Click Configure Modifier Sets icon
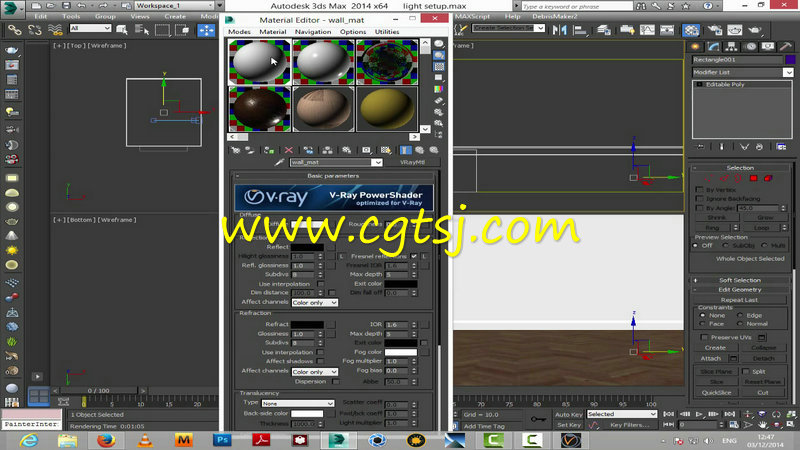800x450 pixels. pyautogui.click(x=781, y=147)
